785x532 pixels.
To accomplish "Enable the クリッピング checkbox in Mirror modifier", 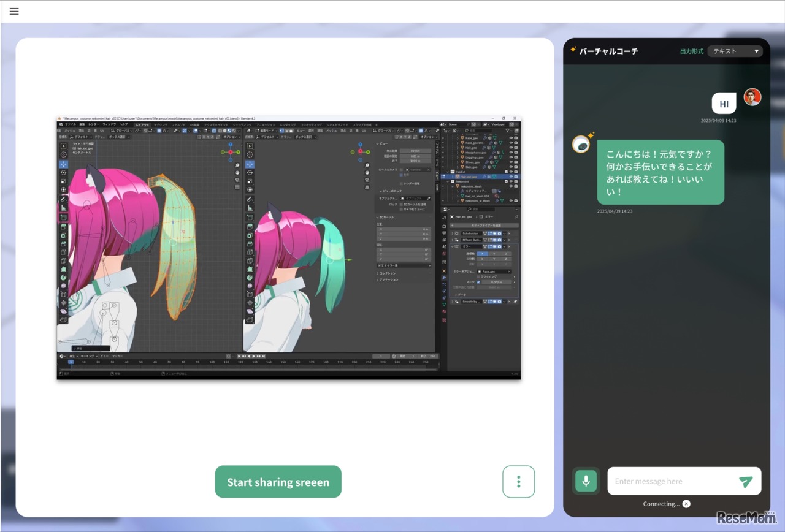I will (x=478, y=276).
